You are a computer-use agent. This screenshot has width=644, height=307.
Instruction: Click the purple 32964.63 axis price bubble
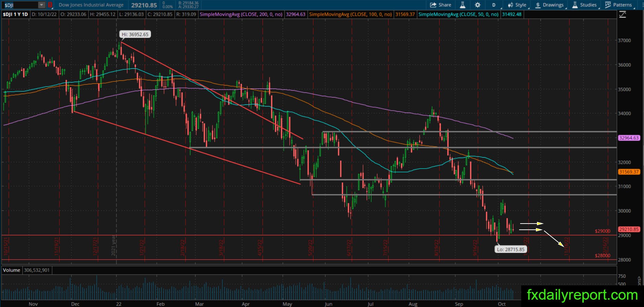[x=629, y=138]
